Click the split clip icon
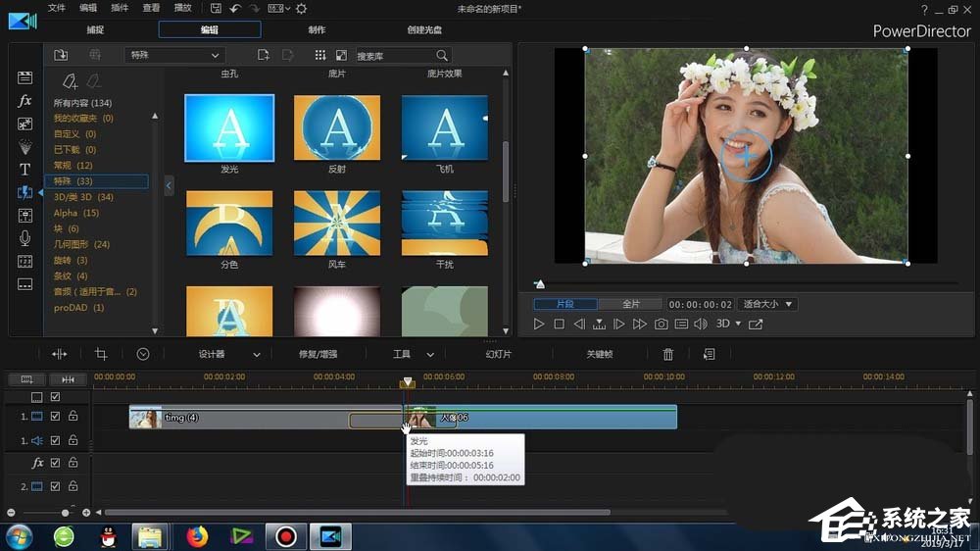Viewport: 980px width, 551px height. coord(60,354)
